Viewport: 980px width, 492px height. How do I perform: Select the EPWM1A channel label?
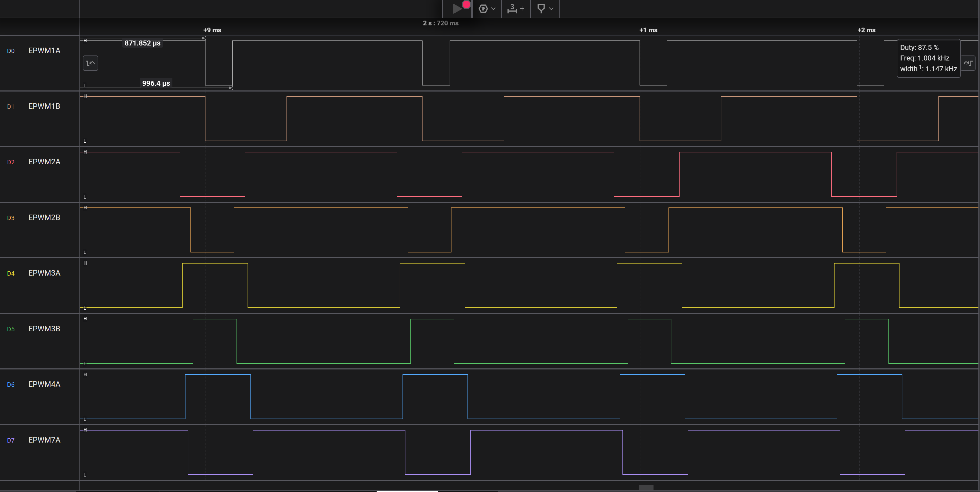44,50
